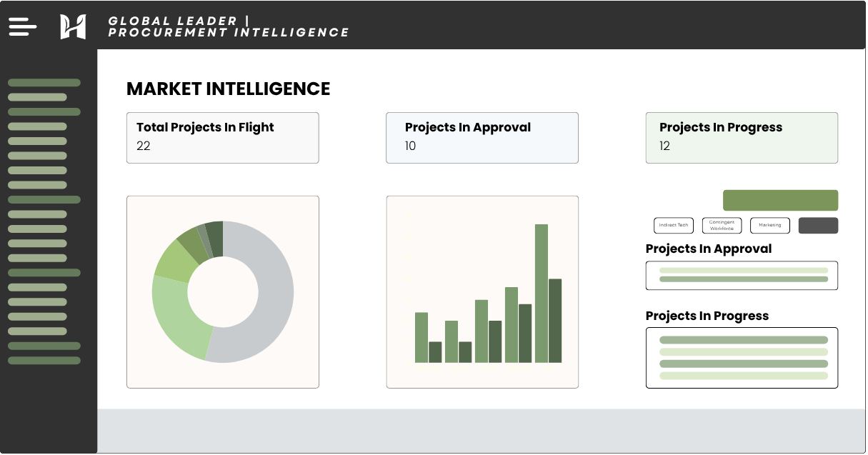Click Global Leader Procurement Intelligence title
This screenshot has height=455, width=868.
point(228,26)
